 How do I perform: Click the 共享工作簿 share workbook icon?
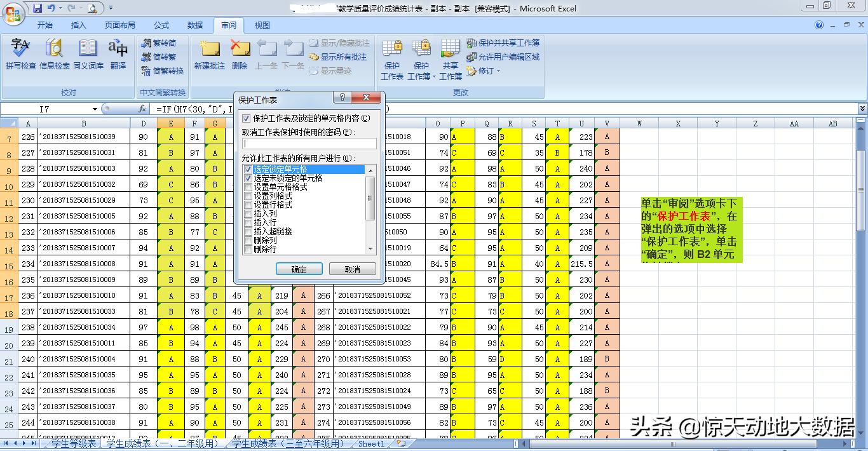tap(450, 57)
